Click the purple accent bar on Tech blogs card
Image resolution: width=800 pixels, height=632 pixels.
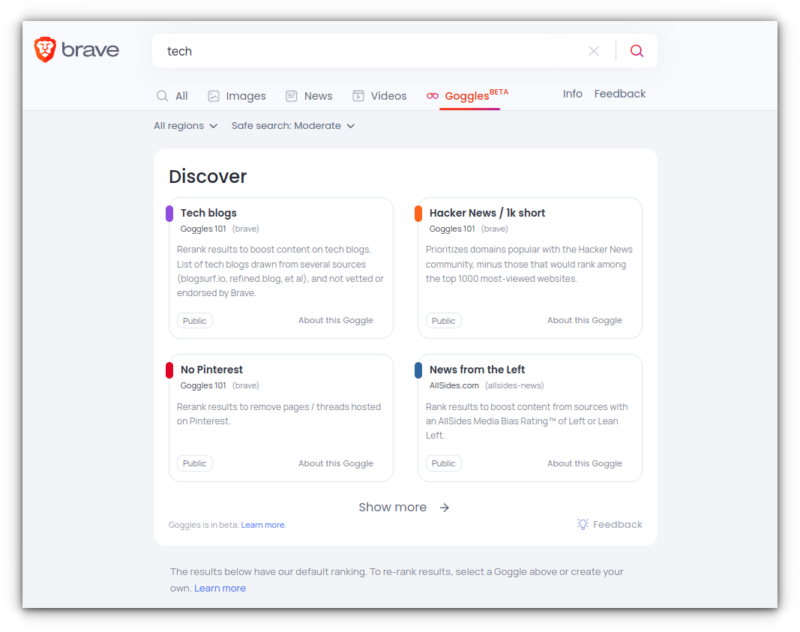[167, 212]
